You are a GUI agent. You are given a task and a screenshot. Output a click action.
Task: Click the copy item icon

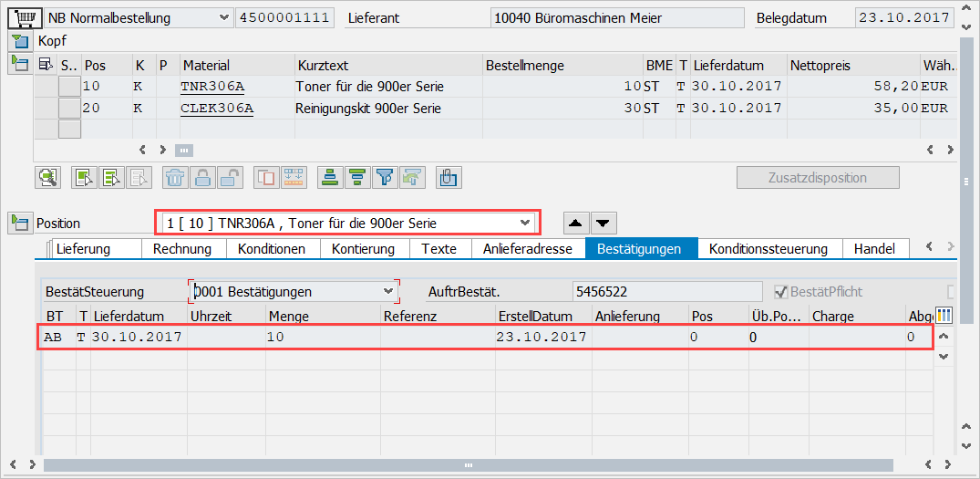[266, 177]
